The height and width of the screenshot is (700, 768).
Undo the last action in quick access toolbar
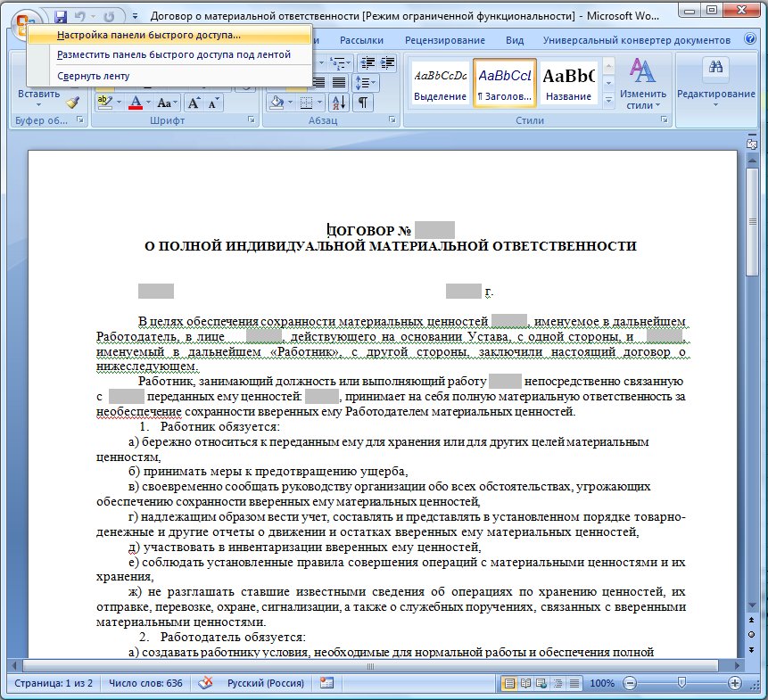pyautogui.click(x=80, y=17)
